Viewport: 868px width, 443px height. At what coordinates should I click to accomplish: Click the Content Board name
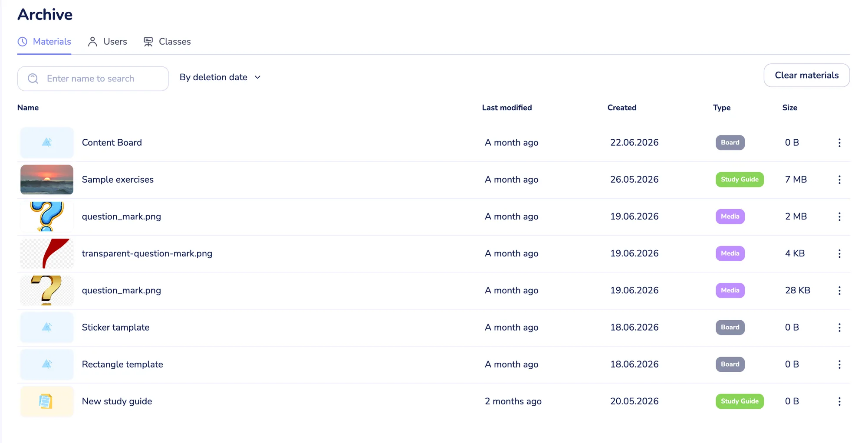coord(112,143)
